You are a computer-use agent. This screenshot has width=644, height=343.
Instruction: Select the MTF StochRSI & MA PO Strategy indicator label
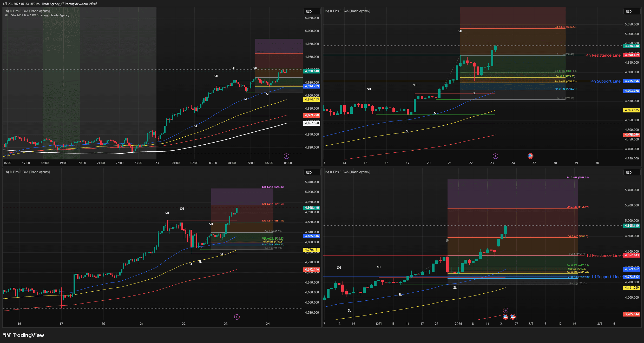pos(37,15)
